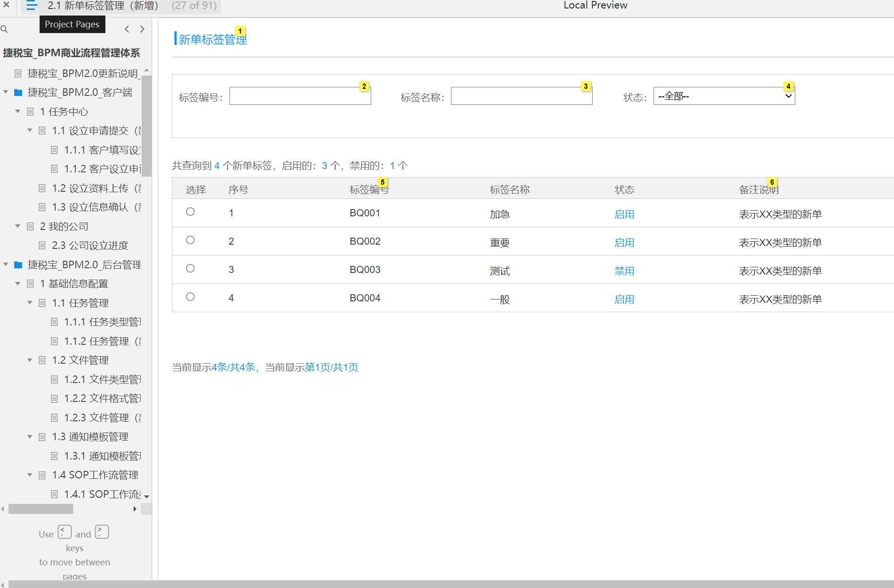
Task: Click the 状态 column header
Action: click(624, 190)
